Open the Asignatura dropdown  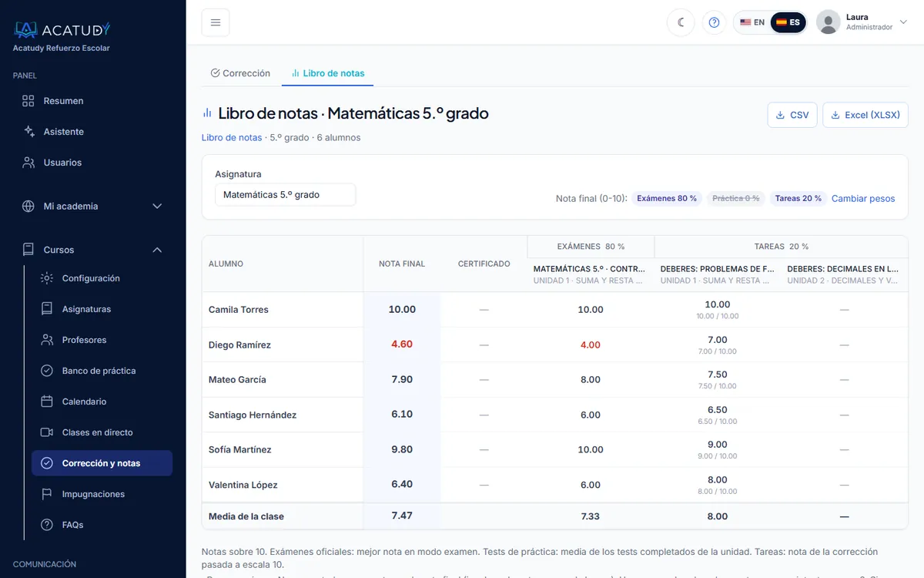pos(285,195)
